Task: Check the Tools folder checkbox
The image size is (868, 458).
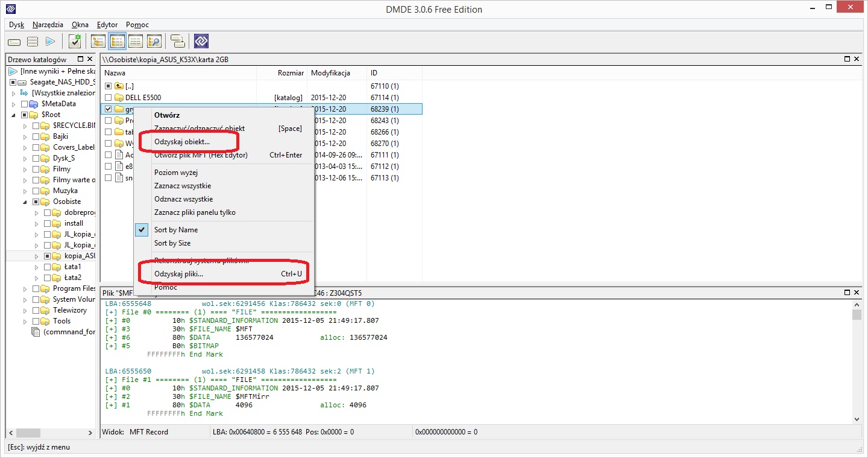Action: tap(36, 321)
